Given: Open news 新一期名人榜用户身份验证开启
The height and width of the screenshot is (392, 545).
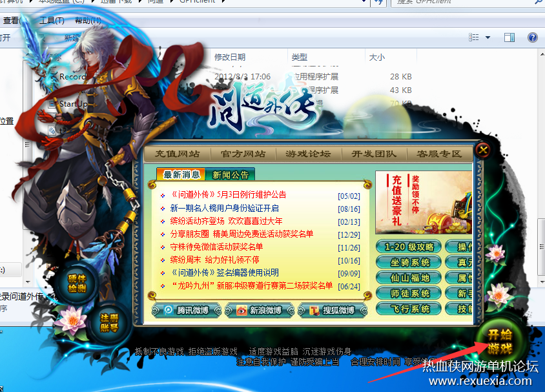Looking at the screenshot, I should coord(225,208).
